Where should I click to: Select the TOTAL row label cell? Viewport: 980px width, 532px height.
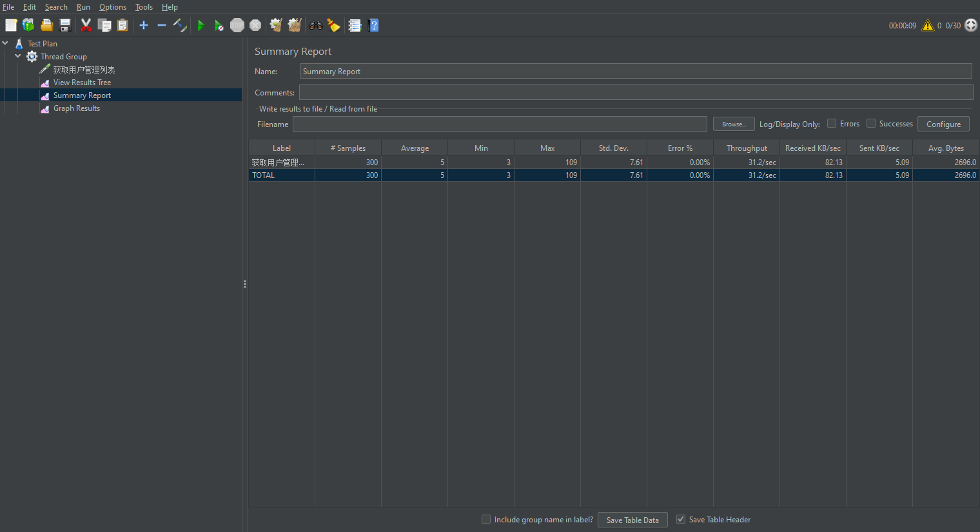point(282,175)
